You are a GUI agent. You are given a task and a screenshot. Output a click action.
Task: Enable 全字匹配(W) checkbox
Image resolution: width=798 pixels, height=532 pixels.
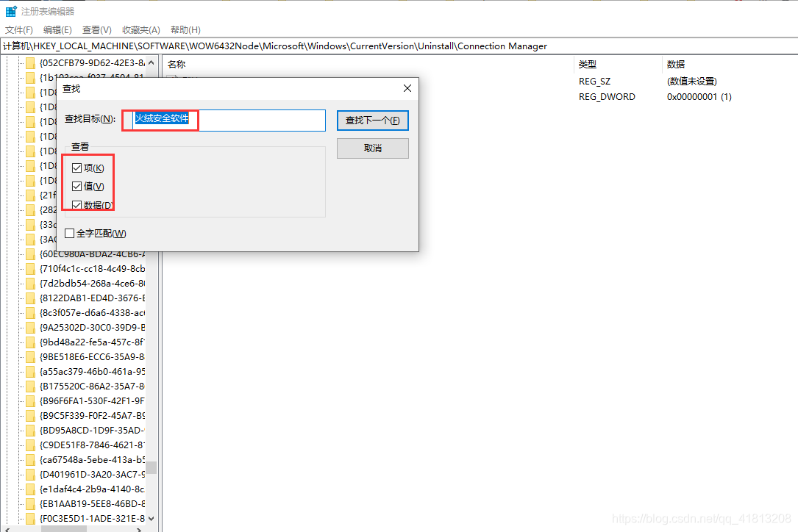[70, 234]
